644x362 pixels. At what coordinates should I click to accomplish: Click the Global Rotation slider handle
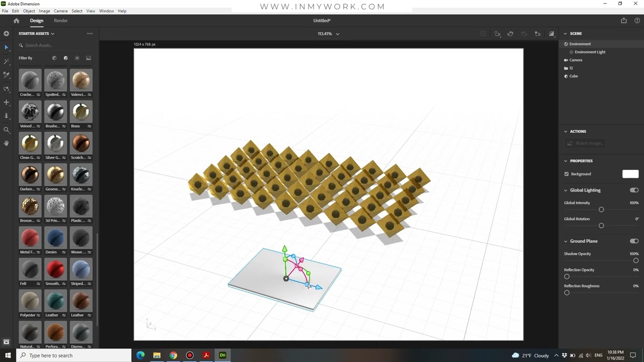pyautogui.click(x=601, y=226)
